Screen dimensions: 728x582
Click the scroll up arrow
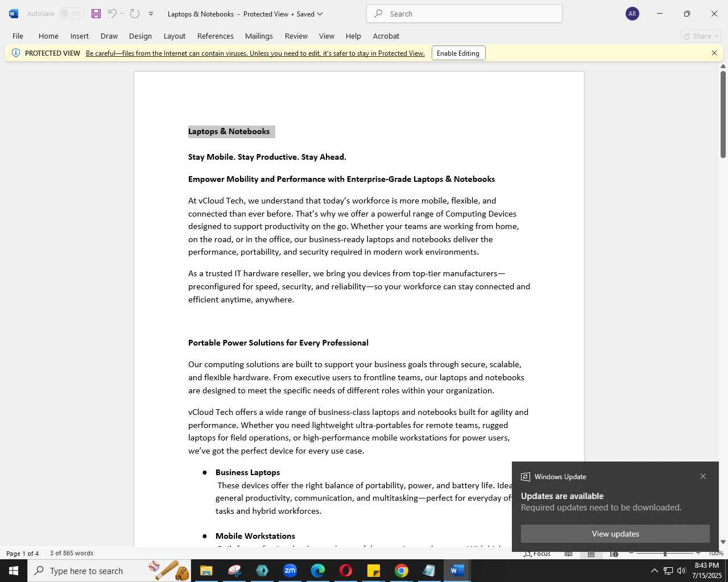click(723, 66)
